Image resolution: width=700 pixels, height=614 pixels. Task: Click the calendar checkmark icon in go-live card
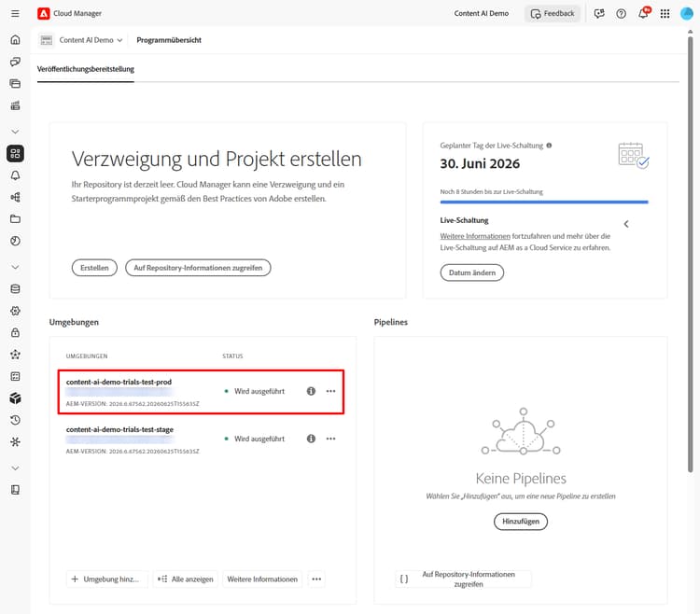coord(634,156)
